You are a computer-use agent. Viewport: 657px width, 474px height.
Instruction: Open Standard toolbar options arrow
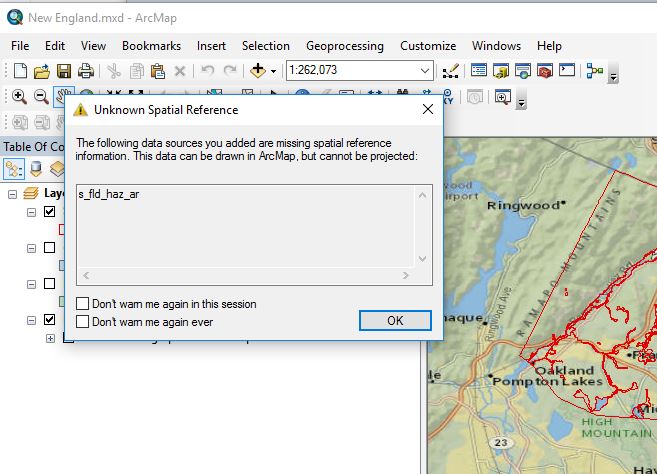[x=613, y=74]
